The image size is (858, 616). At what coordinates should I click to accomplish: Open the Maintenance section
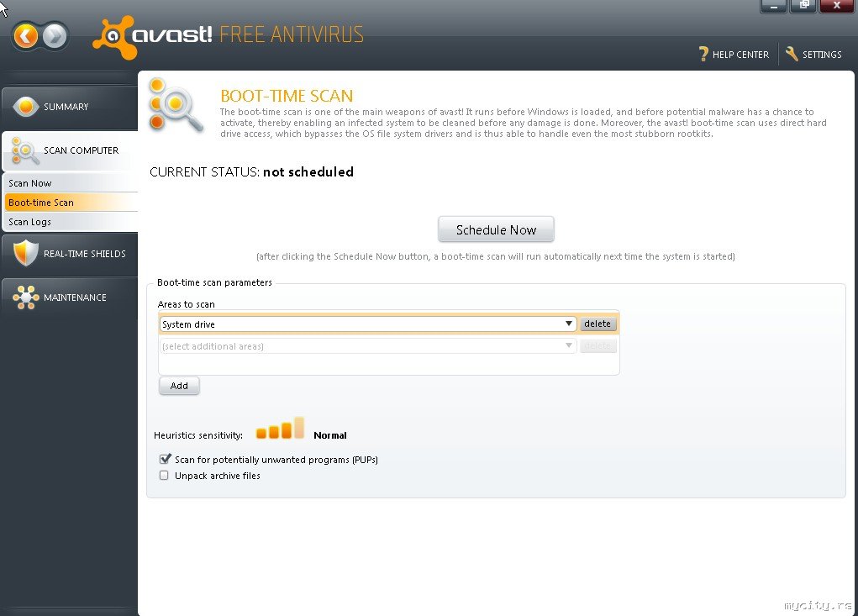(70, 297)
